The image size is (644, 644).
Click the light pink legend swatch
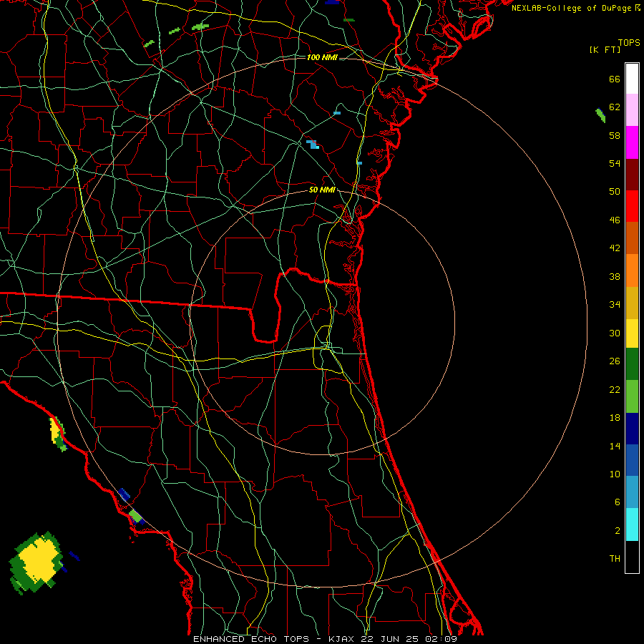tap(632, 110)
